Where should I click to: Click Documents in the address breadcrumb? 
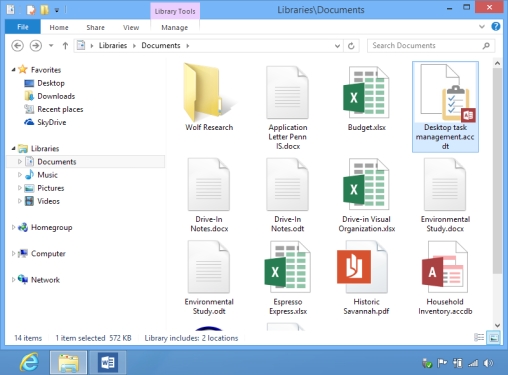(161, 46)
